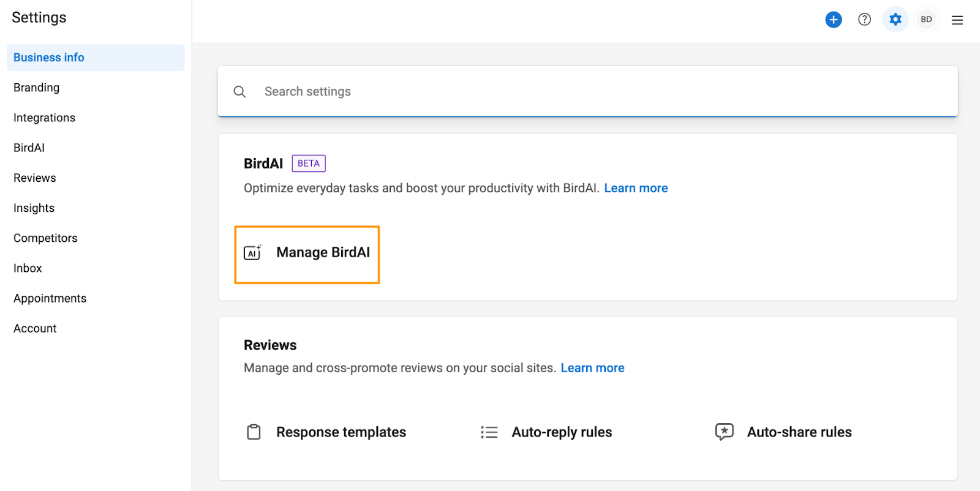Click the BirdAI section heading
The width and height of the screenshot is (980, 491).
click(x=263, y=163)
